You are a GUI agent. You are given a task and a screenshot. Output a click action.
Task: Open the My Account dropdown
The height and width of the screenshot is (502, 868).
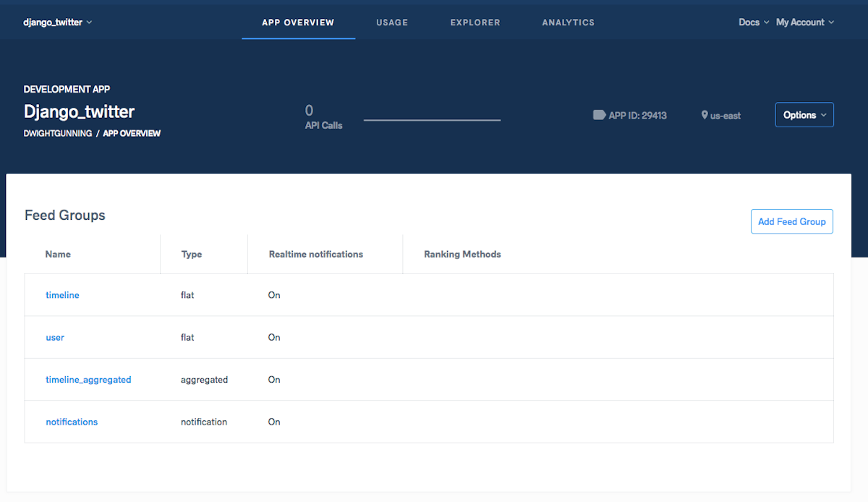tap(804, 22)
